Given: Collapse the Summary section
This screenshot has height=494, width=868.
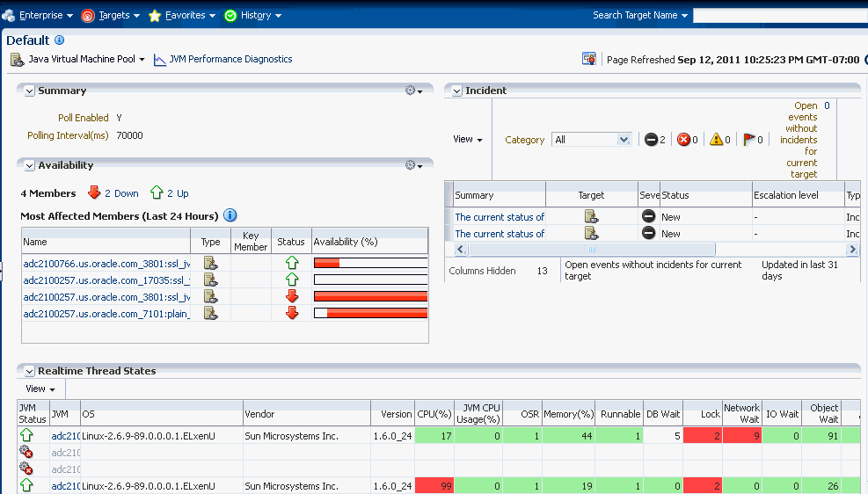Looking at the screenshot, I should (x=29, y=91).
